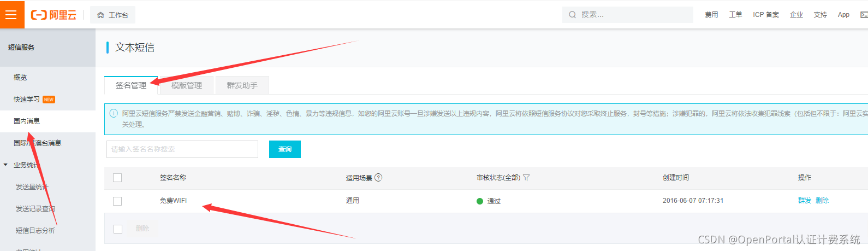This screenshot has width=868, height=251.
Task: Click the creation time 2016-06-07 07:17:31
Action: 693,201
